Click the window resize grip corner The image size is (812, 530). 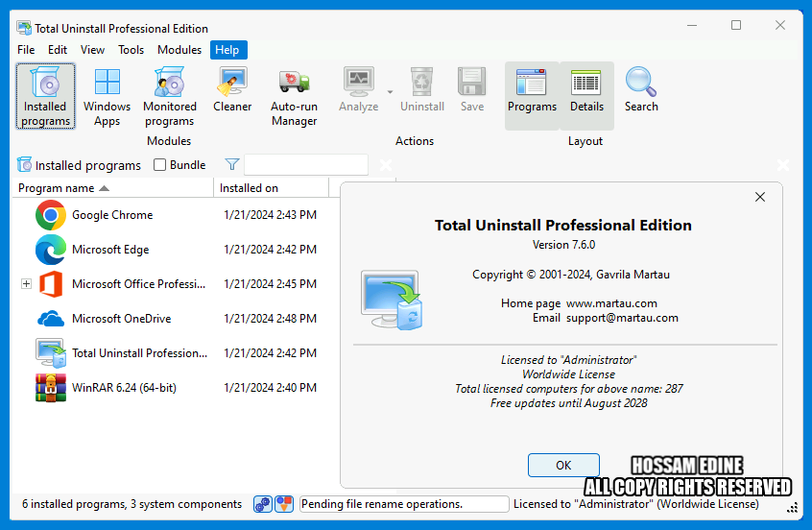coord(792,508)
